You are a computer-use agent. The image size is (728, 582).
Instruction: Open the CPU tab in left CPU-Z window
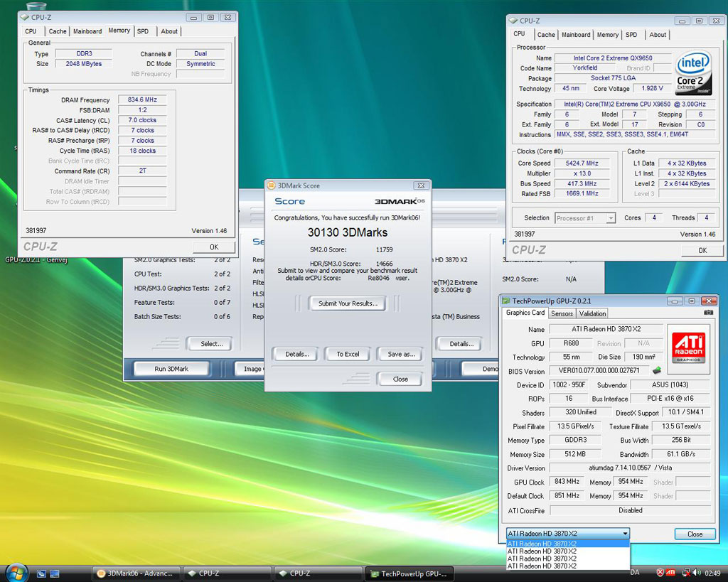coord(31,31)
